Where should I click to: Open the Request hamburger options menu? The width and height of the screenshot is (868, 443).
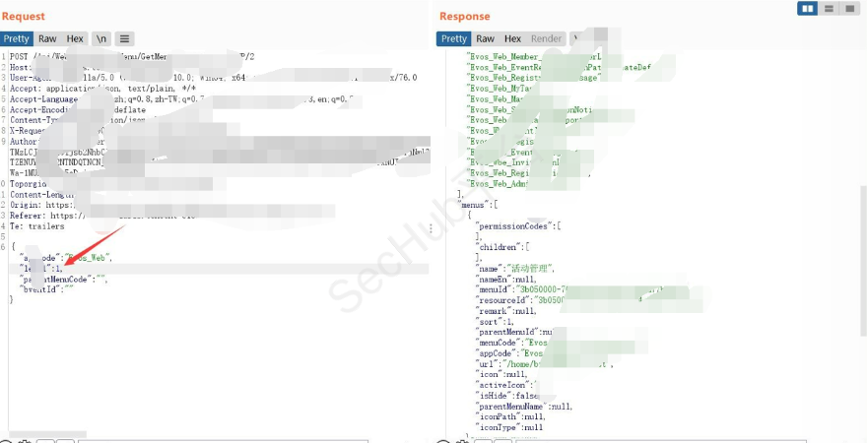(125, 39)
